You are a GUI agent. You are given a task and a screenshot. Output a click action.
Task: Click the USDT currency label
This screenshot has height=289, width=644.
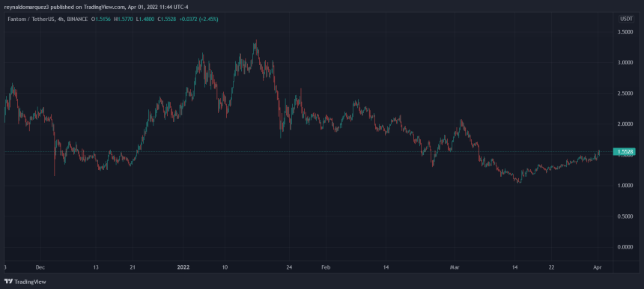(625, 19)
